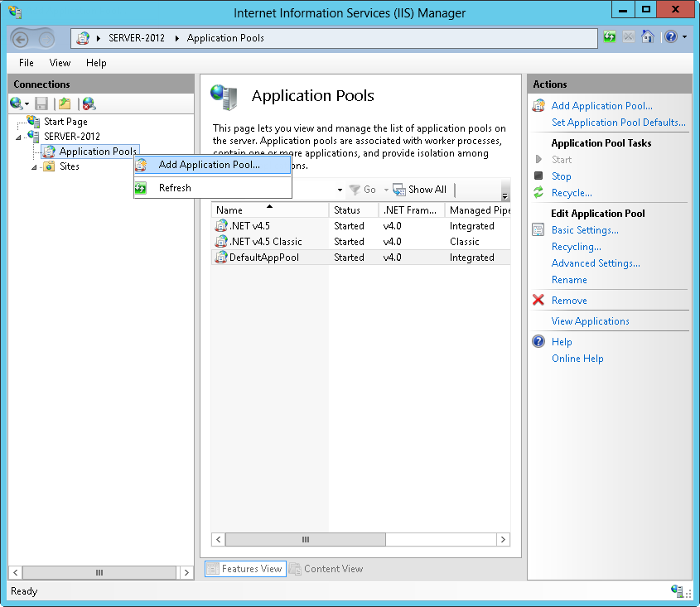Click the Forward navigation arrow button
700x607 pixels.
click(46, 39)
